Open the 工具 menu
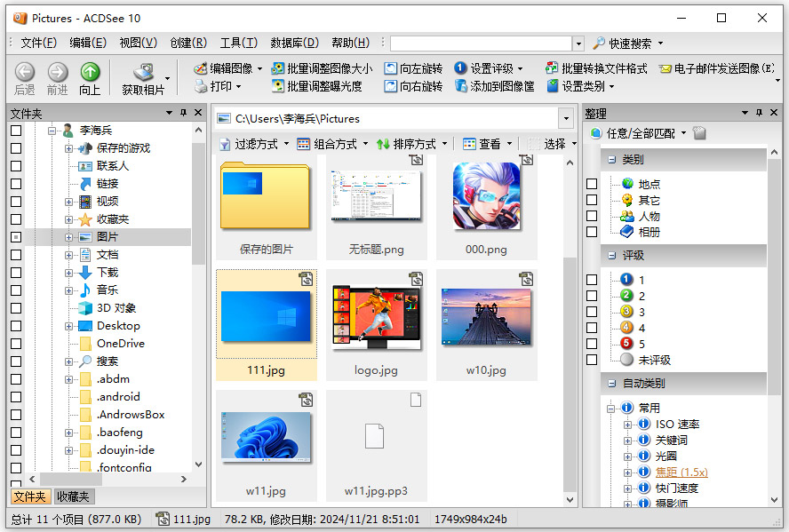Screen dimensions: 789x532 pyautogui.click(x=237, y=42)
